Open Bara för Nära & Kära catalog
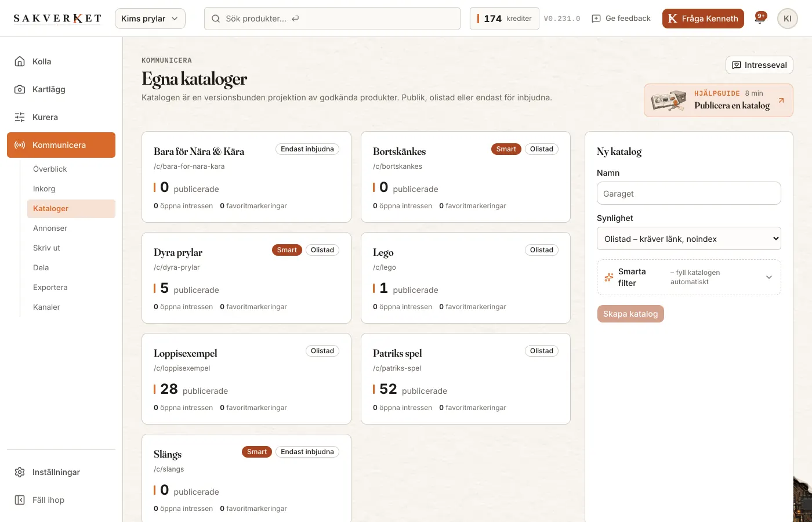The image size is (812, 522). pyautogui.click(x=246, y=177)
